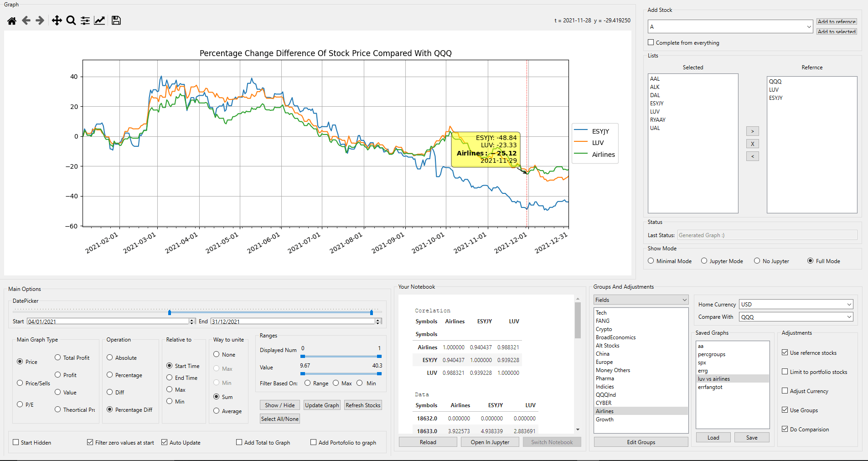Click Displayed Num range slider

(x=341, y=356)
